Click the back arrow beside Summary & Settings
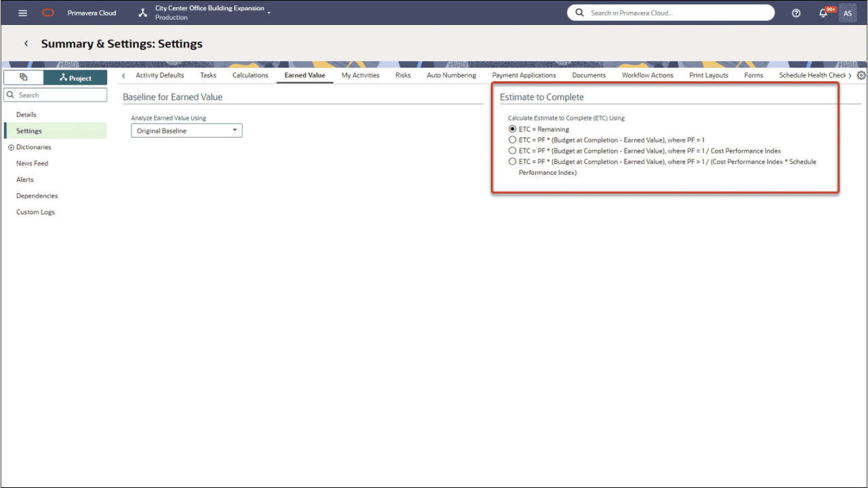This screenshot has width=868, height=488. [x=26, y=43]
